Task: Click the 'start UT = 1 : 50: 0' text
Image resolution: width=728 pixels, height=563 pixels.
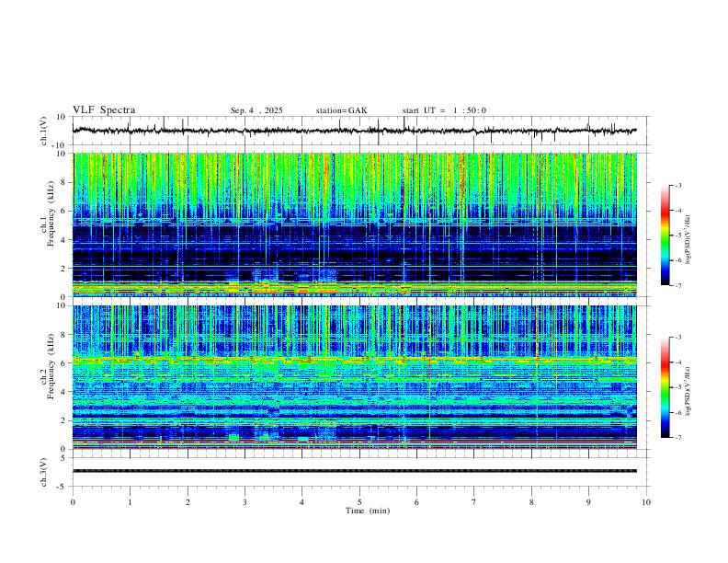Action: pos(444,110)
